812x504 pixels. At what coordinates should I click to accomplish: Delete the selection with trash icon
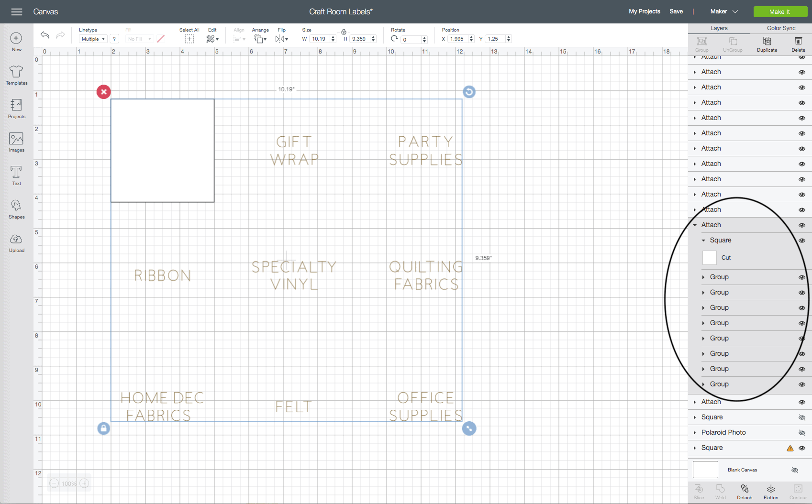pyautogui.click(x=798, y=44)
